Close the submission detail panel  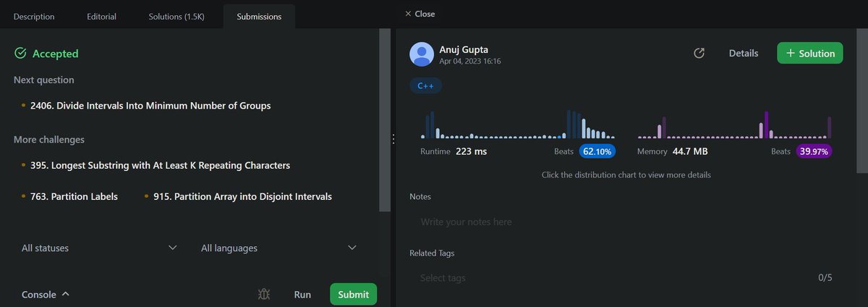(420, 14)
